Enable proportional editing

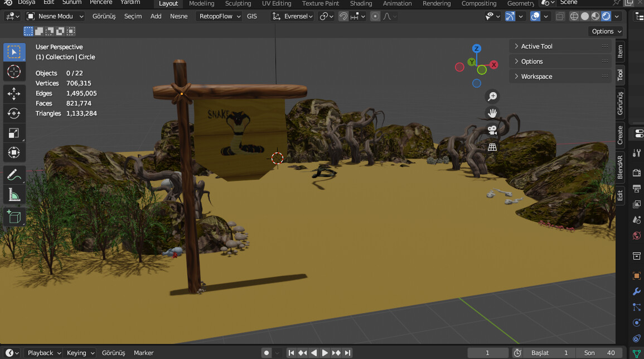374,16
